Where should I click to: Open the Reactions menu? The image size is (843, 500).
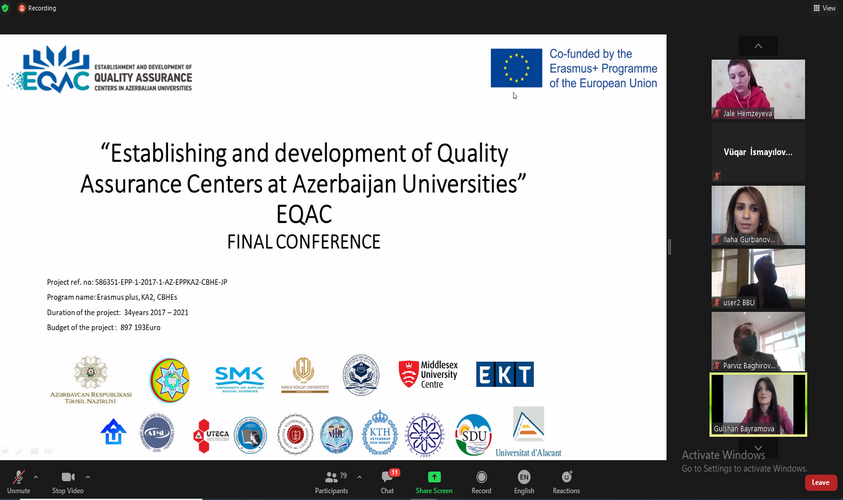tap(566, 481)
